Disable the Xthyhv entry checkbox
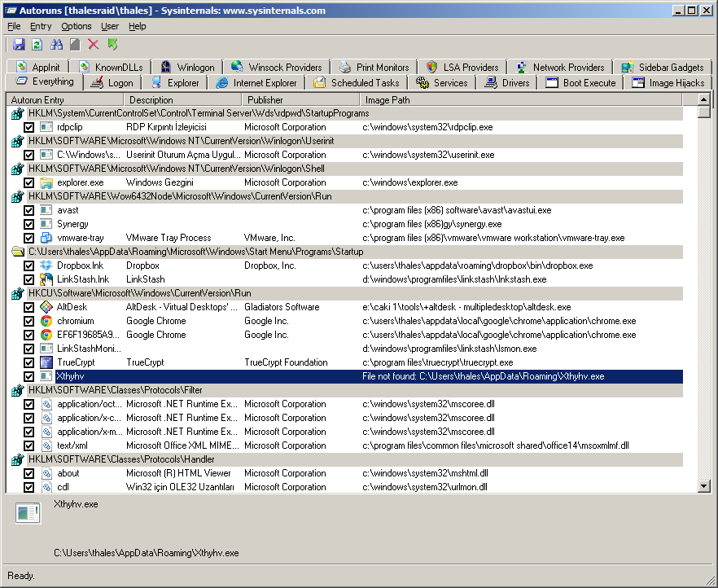718x588 pixels. (x=28, y=376)
